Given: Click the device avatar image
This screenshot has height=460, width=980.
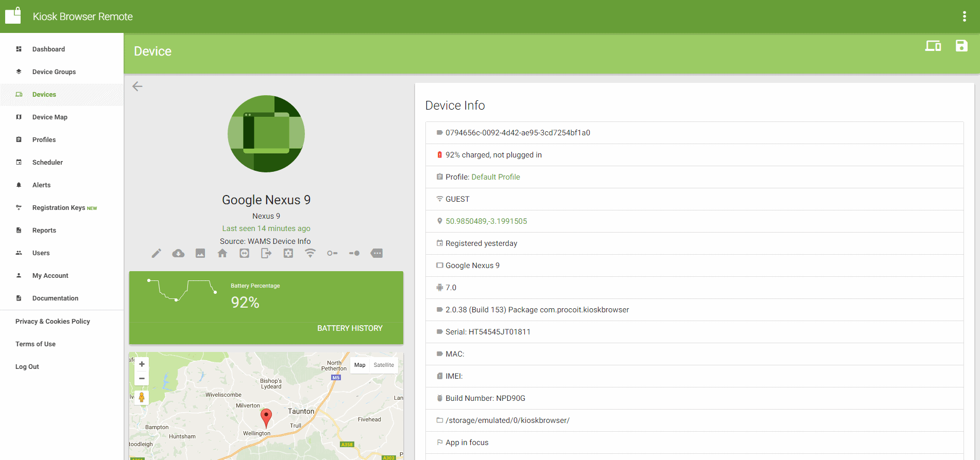Looking at the screenshot, I should [266, 134].
